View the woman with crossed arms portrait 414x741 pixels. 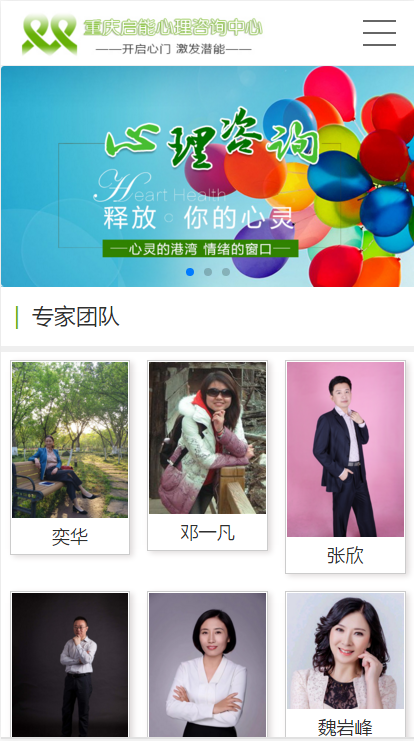207,664
